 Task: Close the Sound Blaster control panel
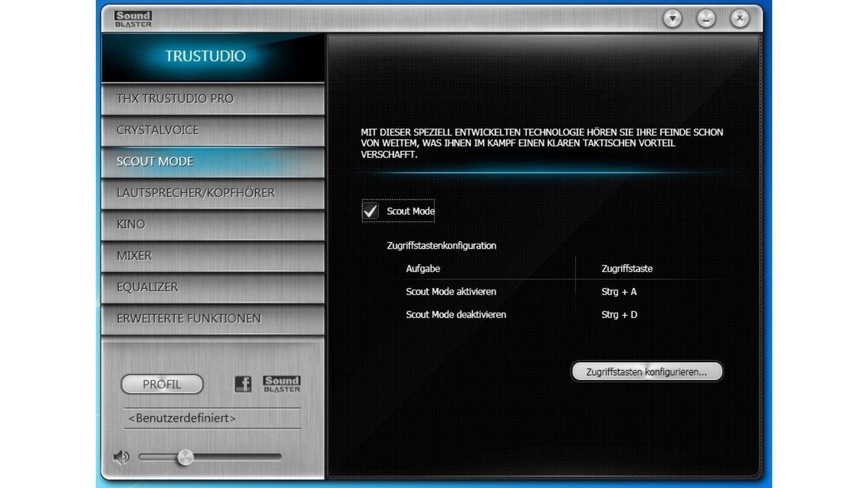pos(740,19)
